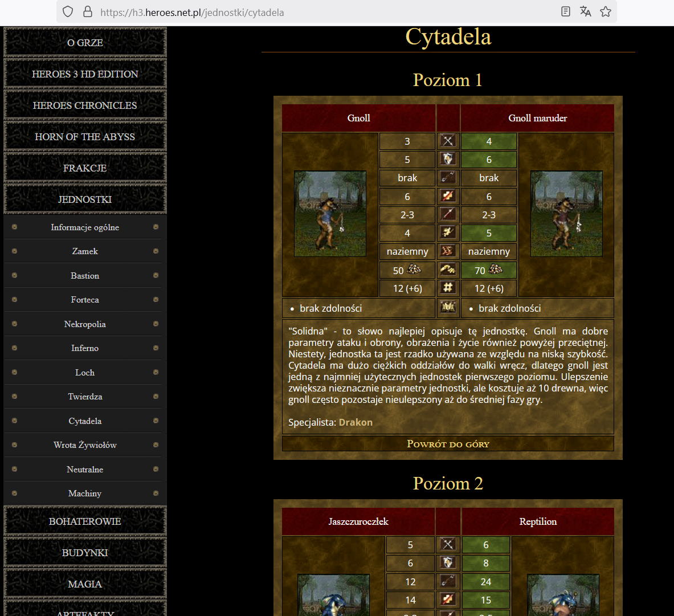Click the shots icon in Gnoll table
This screenshot has height=616, width=674.
tap(448, 178)
